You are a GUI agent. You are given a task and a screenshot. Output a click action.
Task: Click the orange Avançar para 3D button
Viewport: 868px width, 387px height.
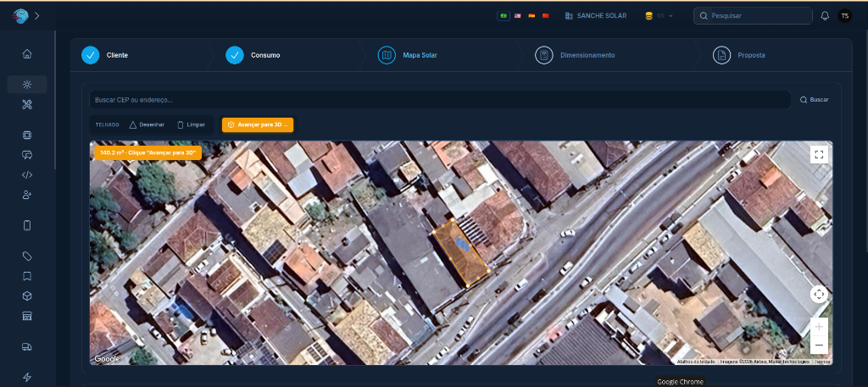(258, 125)
